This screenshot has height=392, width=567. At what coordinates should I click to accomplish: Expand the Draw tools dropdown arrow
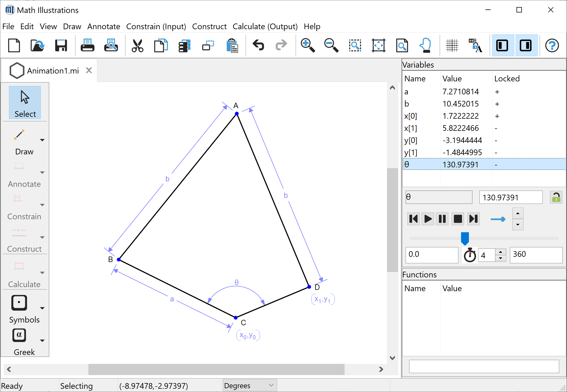tap(42, 140)
